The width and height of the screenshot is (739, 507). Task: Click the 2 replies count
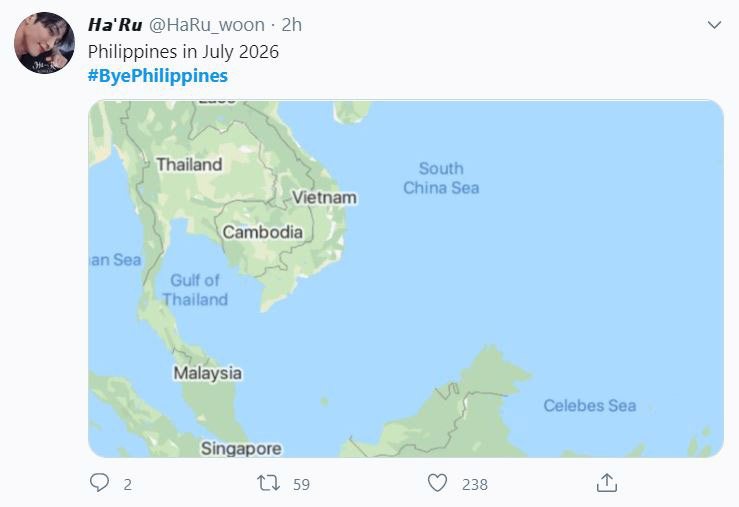127,484
